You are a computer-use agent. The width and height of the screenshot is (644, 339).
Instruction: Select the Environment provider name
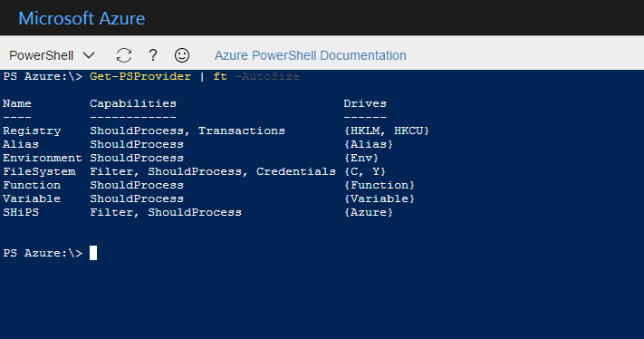43,158
